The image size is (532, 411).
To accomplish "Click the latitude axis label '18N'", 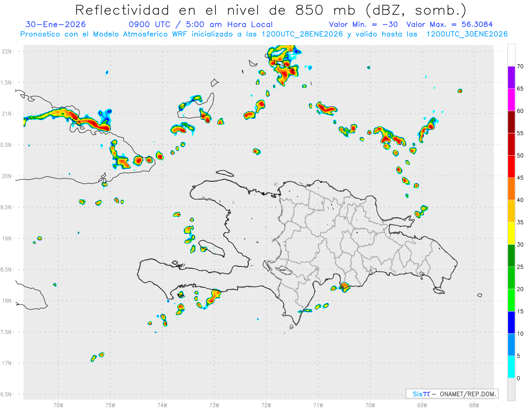I will tap(8, 301).
